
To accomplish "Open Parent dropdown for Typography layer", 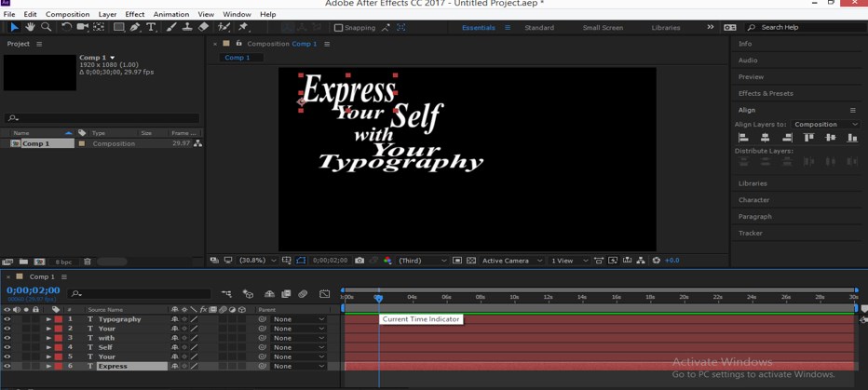I will tap(298, 319).
